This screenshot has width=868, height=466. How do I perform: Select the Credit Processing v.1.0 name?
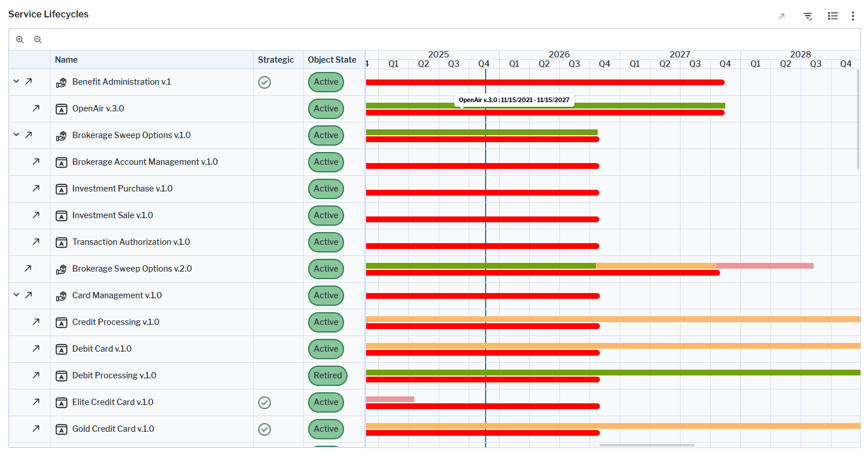(x=115, y=322)
